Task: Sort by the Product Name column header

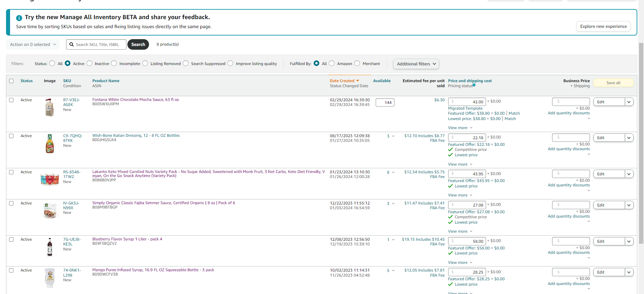Action: pyautogui.click(x=106, y=81)
